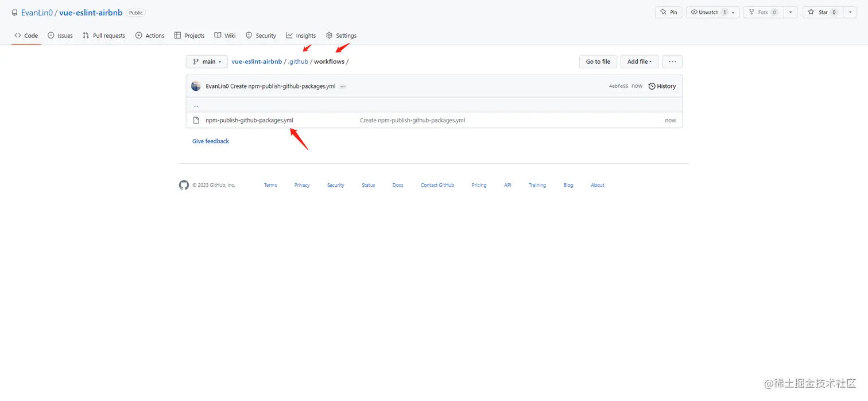Open the latest commit message link
The image size is (868, 401).
pos(283,86)
